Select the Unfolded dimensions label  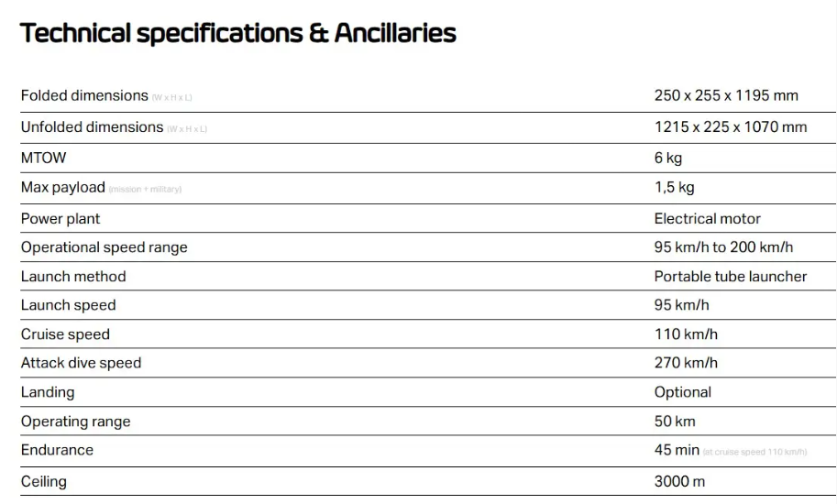click(x=92, y=127)
